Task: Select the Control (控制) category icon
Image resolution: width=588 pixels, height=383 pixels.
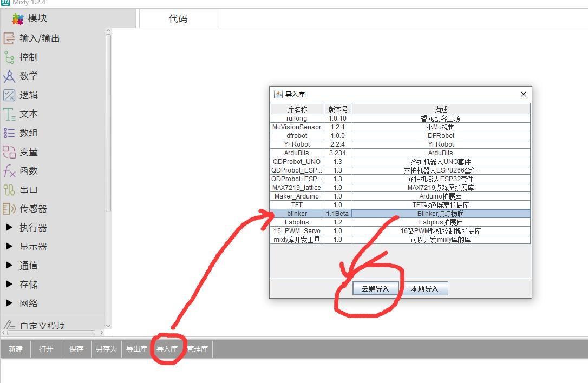Action: [9, 57]
